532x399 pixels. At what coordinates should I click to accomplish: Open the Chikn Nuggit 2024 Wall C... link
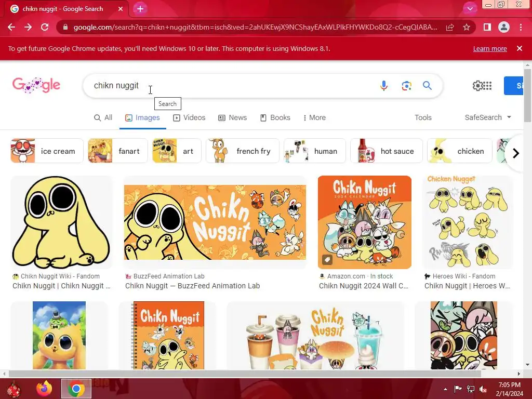pos(363,286)
